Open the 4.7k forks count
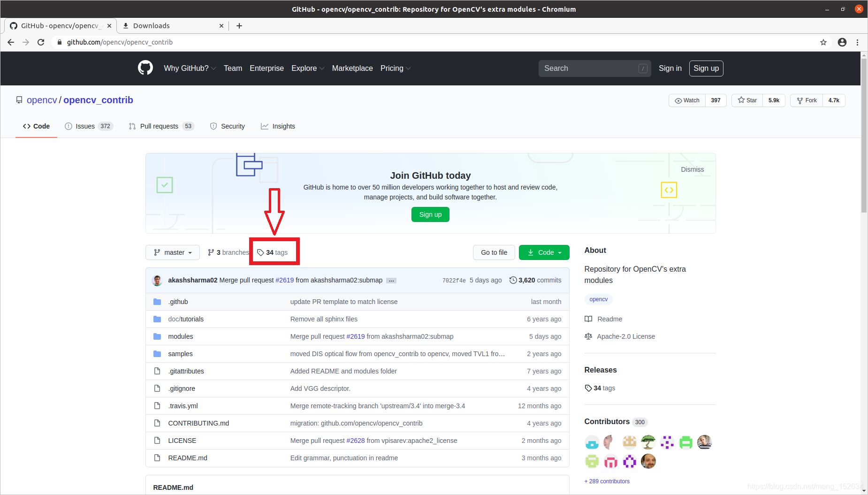 point(834,100)
